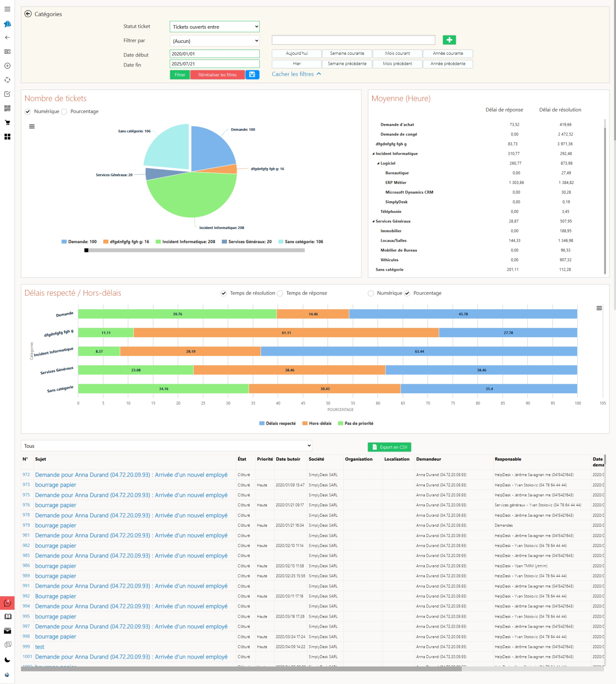Open the Filtrer par dropdown
The image size is (616, 684).
click(214, 41)
